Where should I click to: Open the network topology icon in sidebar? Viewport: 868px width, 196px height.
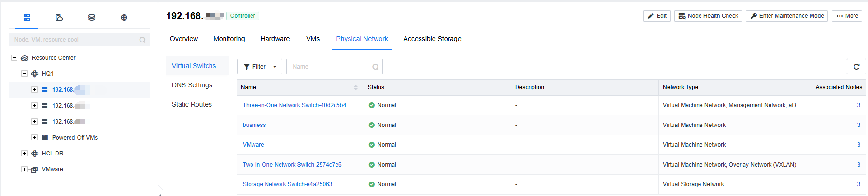point(59,17)
